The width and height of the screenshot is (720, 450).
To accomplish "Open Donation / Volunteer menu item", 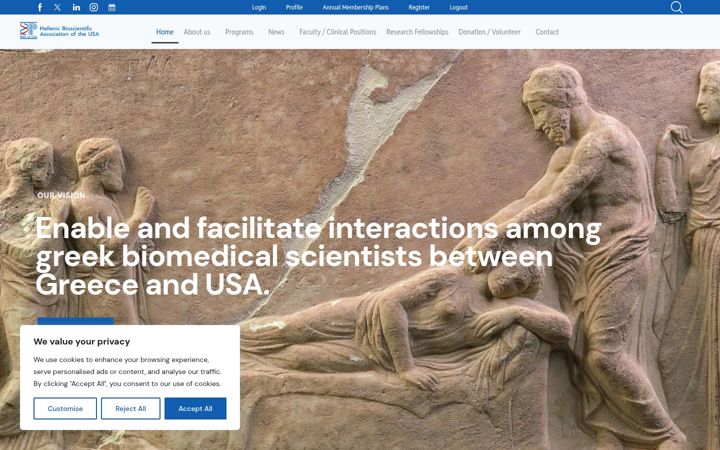I will tap(489, 32).
